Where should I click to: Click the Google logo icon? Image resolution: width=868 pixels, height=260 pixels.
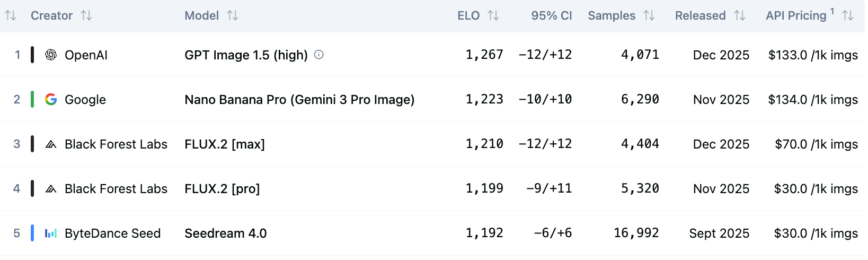pyautogui.click(x=51, y=99)
